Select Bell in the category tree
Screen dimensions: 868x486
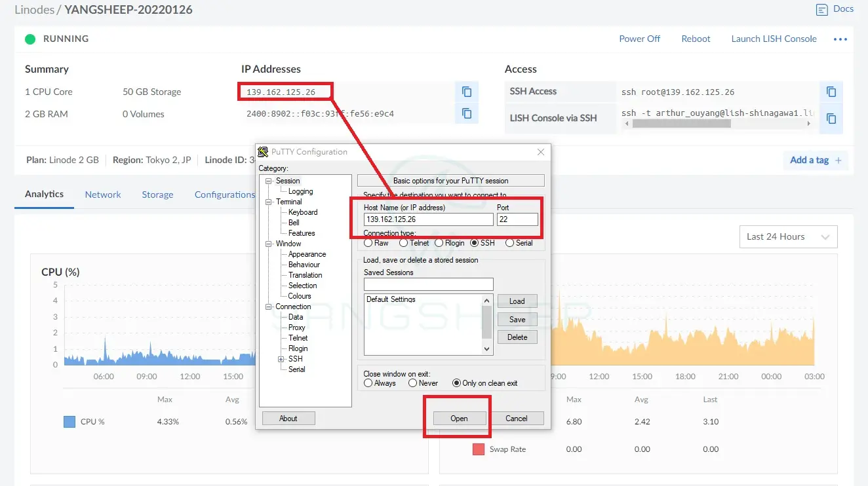294,223
